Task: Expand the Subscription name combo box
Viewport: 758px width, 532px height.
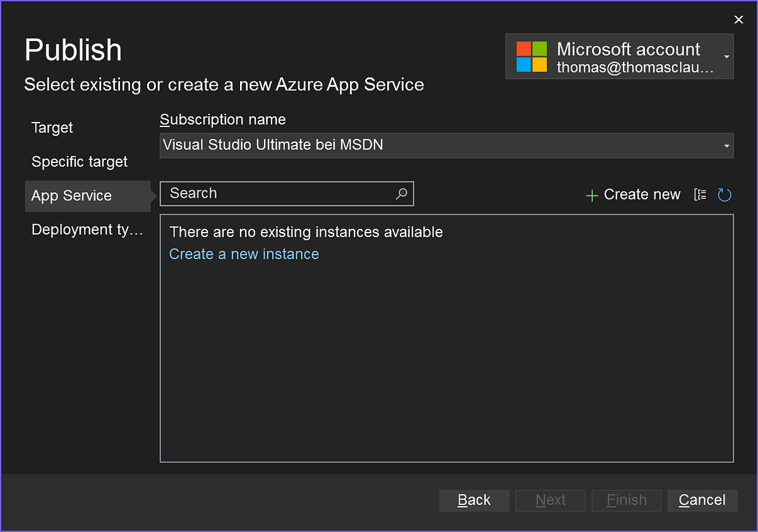Action: 447,145
